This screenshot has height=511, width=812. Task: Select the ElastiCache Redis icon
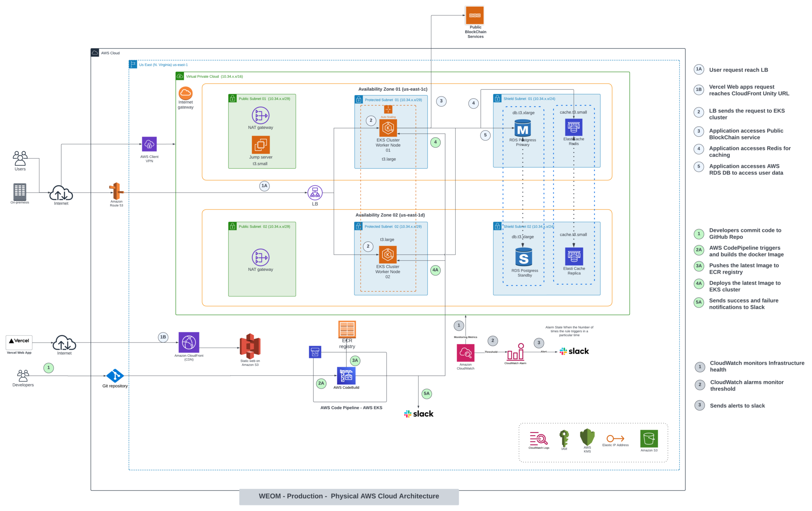pos(574,127)
